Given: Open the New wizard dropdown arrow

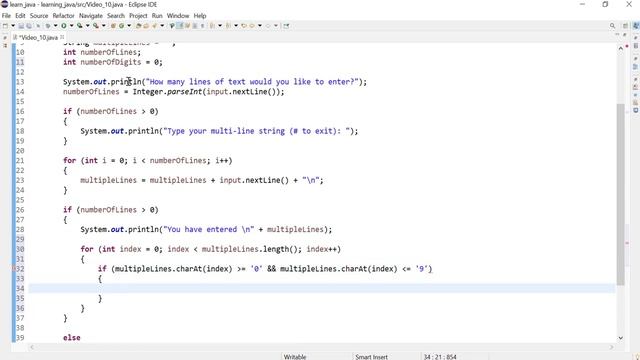Looking at the screenshot, I should [13, 26].
